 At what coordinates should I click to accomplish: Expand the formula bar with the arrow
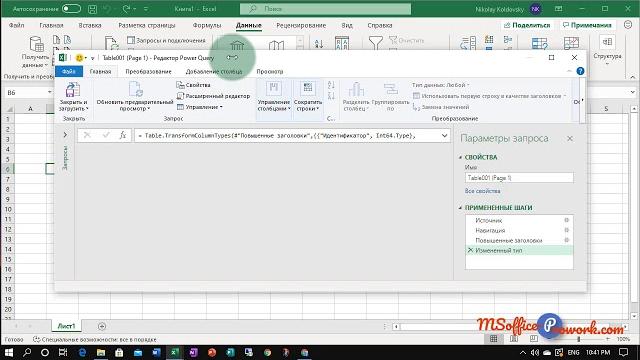point(444,136)
